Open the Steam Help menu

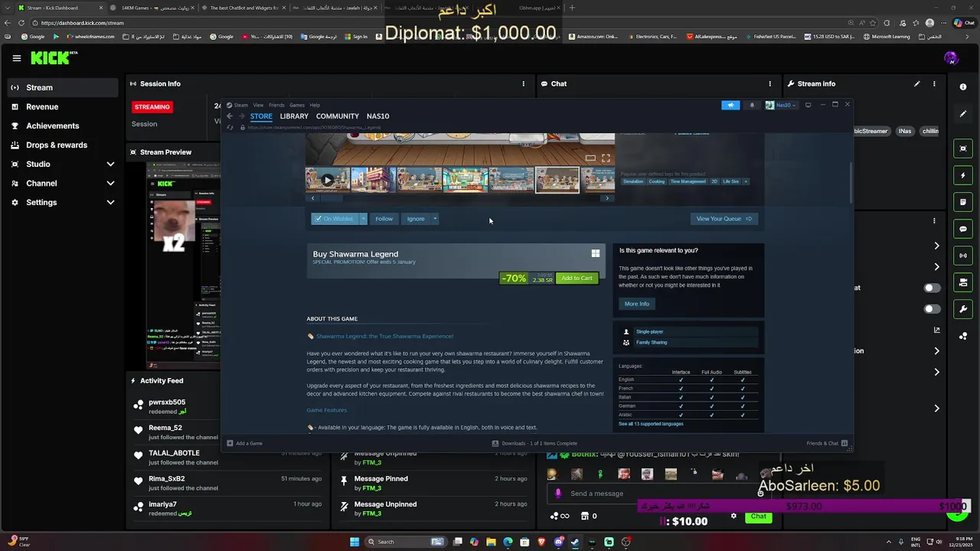tap(315, 105)
